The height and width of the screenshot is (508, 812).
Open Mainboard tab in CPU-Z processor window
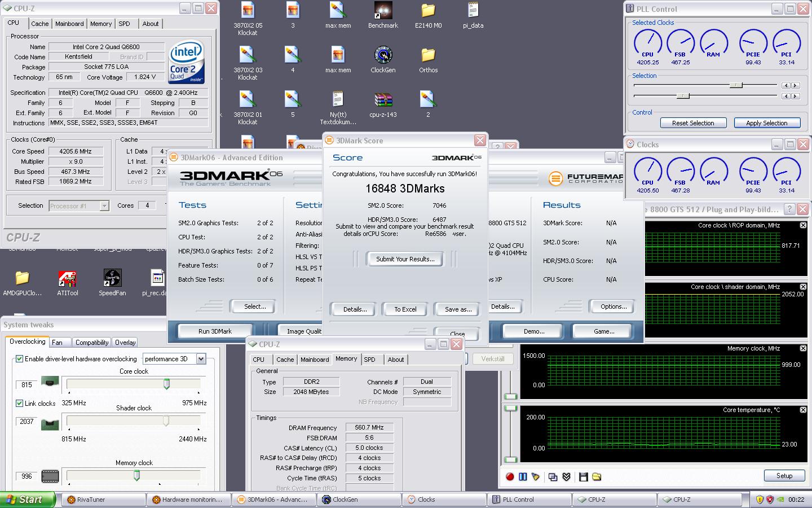point(69,24)
